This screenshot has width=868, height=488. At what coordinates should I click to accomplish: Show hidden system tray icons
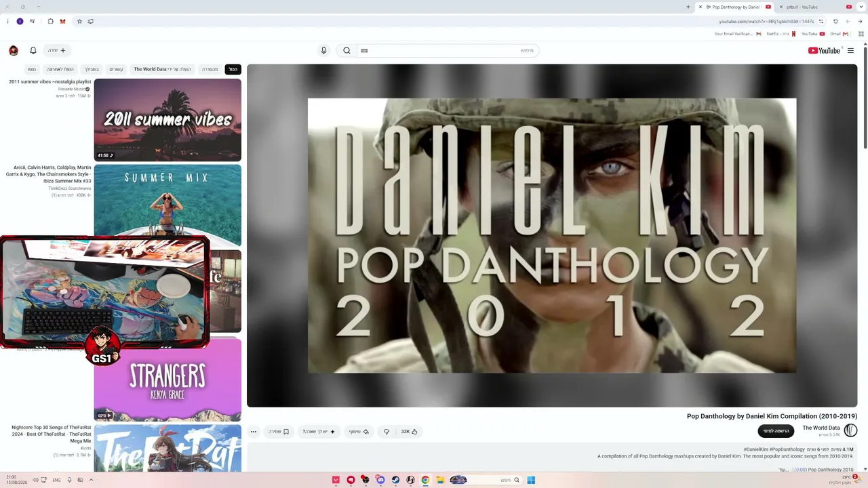coord(91,480)
